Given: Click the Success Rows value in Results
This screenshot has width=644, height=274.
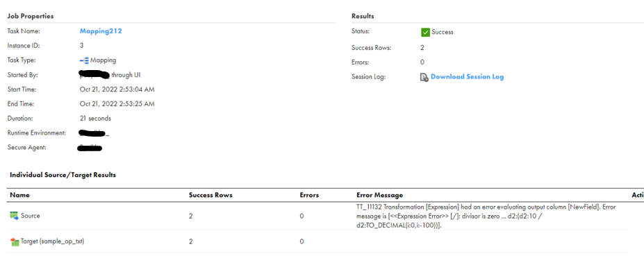Looking at the screenshot, I should pos(422,48).
